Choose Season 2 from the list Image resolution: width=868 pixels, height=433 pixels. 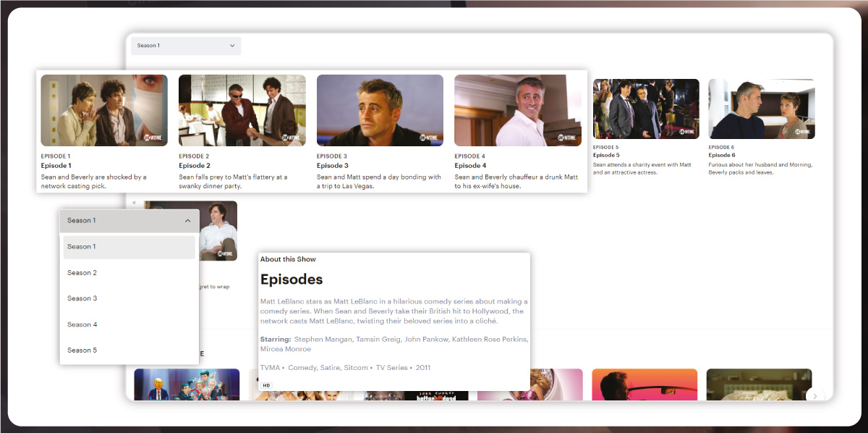[x=129, y=273]
